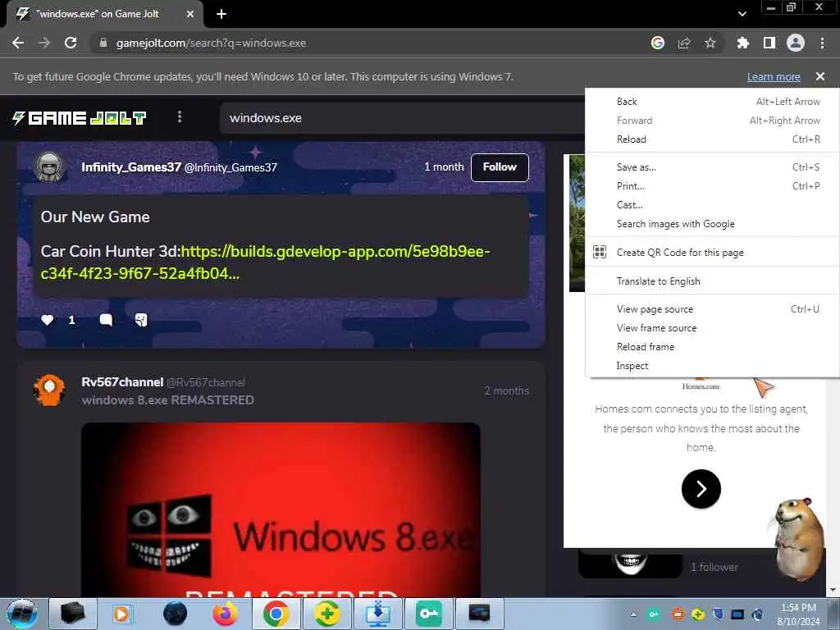
Task: Bookmark this page with the star icon
Action: click(710, 43)
